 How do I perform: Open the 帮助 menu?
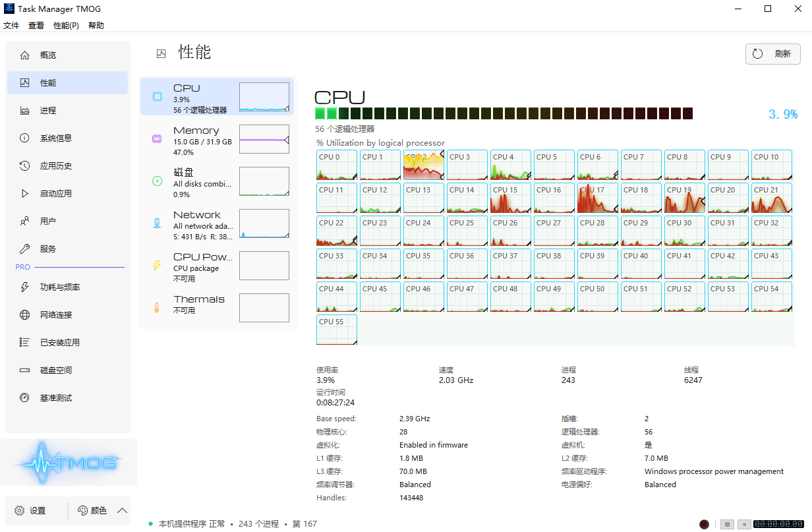[96, 26]
